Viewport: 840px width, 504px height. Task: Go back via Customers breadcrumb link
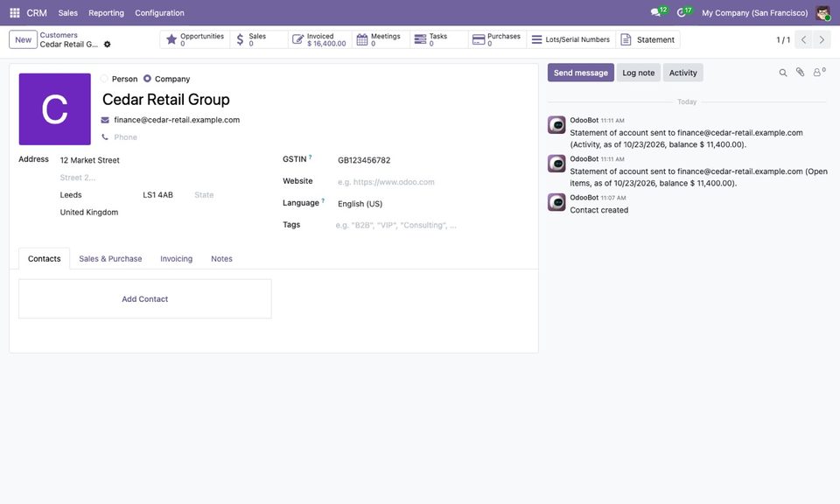(59, 35)
